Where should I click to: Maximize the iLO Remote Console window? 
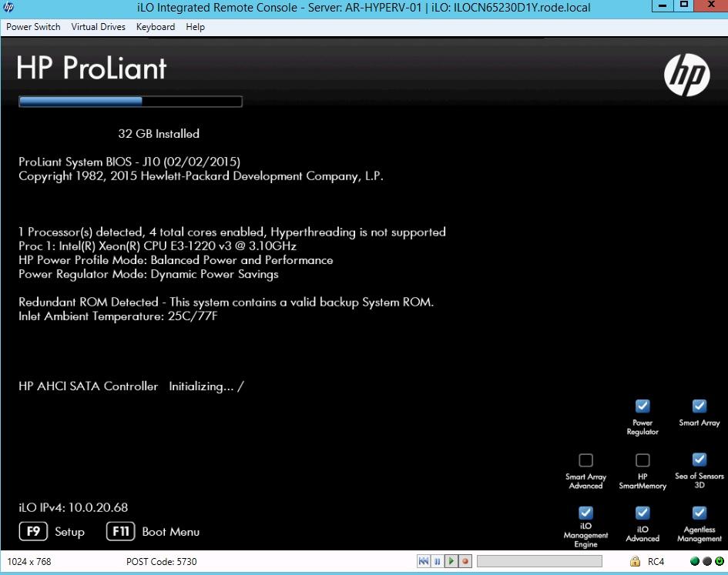tap(684, 5)
